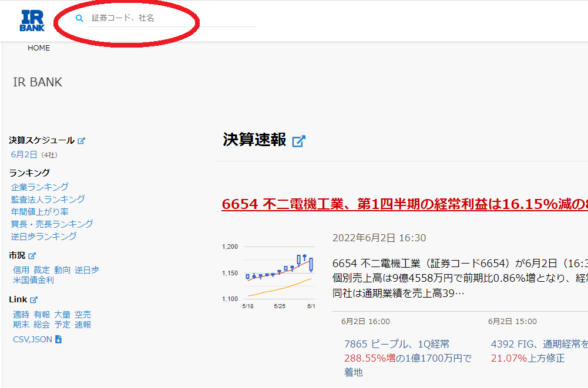Open 適時 link
Image resolution: width=588 pixels, height=388 pixels.
coord(21,315)
